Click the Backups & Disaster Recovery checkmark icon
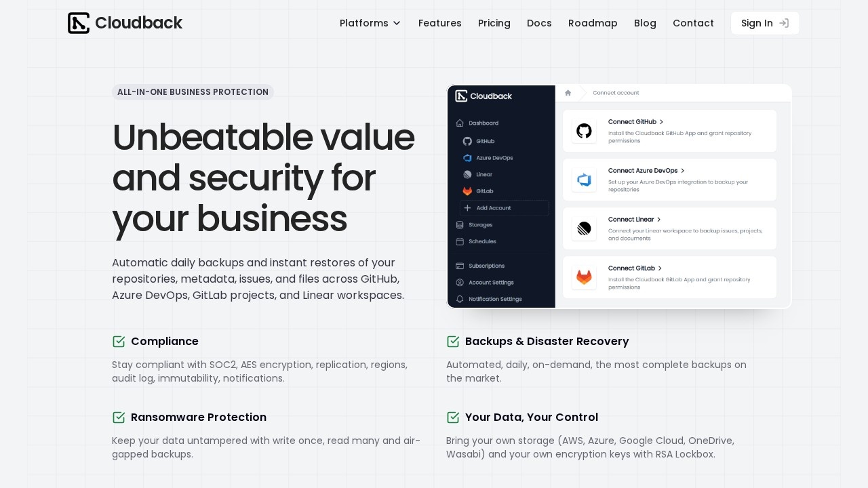Image resolution: width=868 pixels, height=488 pixels. coord(453,342)
